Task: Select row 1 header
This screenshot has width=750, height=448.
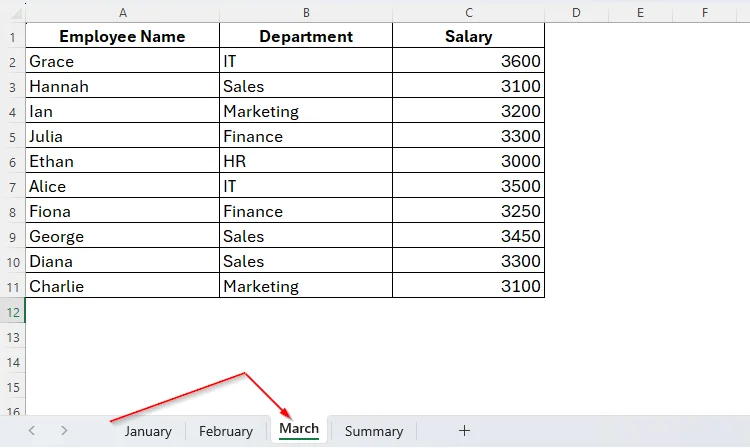Action: coord(12,36)
